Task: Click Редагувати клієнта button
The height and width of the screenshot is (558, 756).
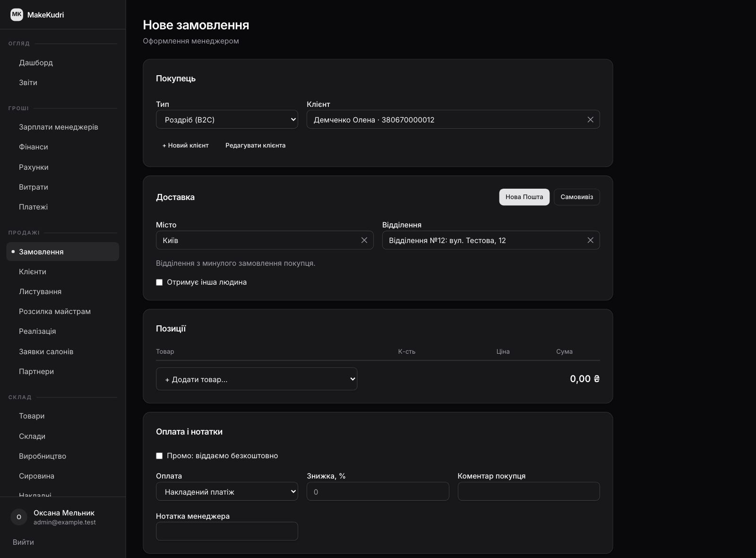Action: click(x=255, y=145)
